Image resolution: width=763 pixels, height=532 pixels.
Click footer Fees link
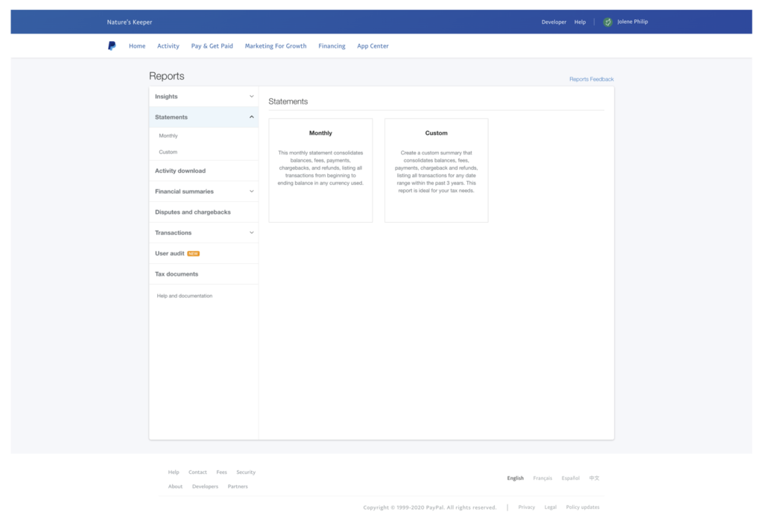coord(221,472)
